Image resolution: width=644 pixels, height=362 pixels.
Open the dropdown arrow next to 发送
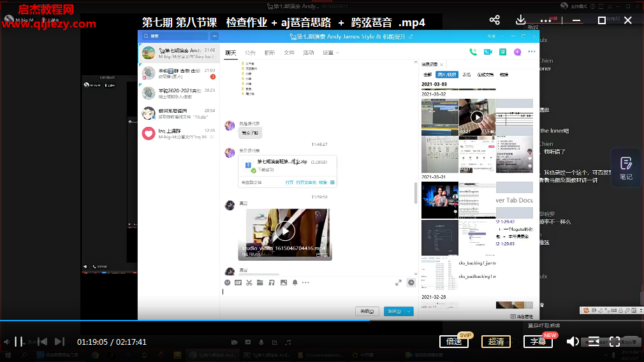pos(409,311)
